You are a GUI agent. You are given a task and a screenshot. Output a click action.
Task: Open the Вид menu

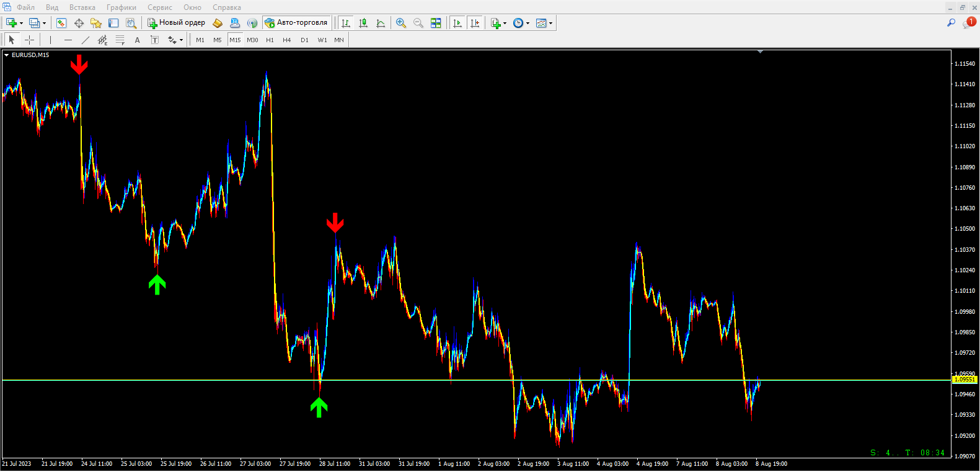pyautogui.click(x=52, y=7)
